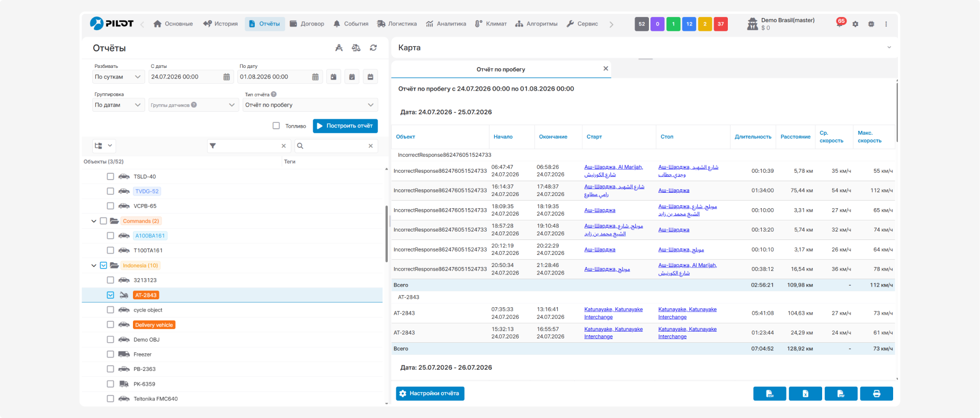Viewport: 980px width, 418px height.
Task: Open the Тип отчёта dropdown
Action: [310, 105]
